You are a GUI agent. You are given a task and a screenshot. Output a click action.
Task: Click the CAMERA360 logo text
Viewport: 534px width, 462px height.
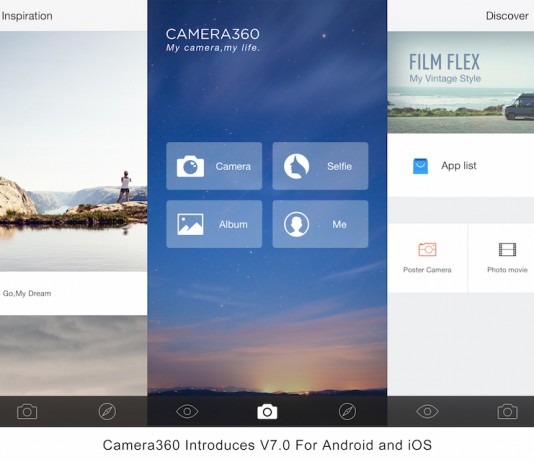click(213, 34)
